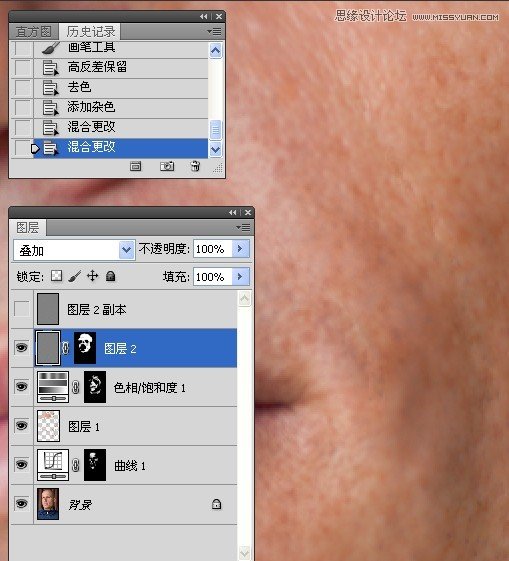This screenshot has height=561, width=509.
Task: Hide the 曲线 1 layer
Action: coord(21,464)
